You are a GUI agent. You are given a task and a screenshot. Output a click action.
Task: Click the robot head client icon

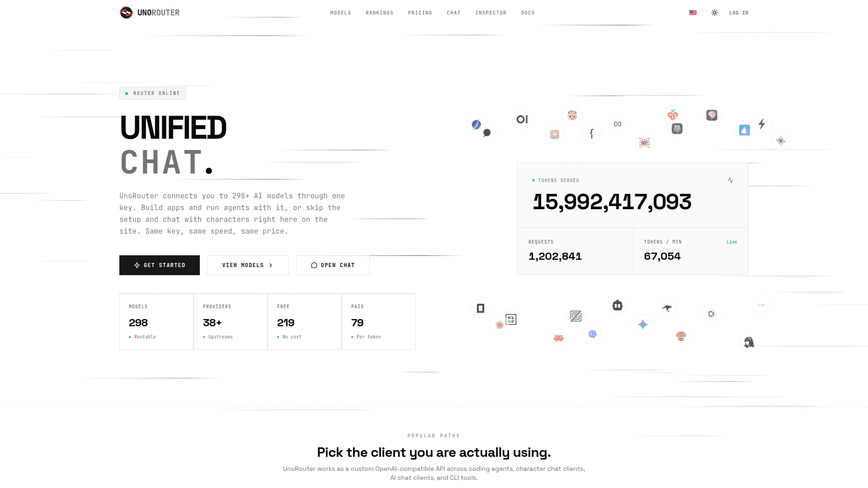[x=618, y=305]
